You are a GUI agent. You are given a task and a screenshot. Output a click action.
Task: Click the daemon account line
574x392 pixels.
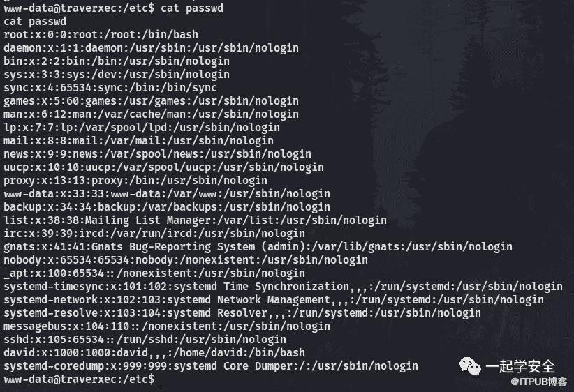point(151,48)
